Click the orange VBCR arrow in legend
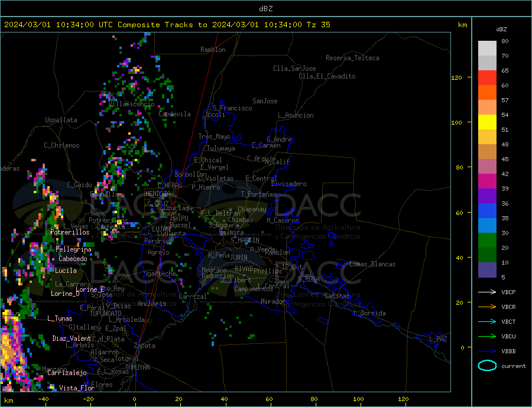The height and width of the screenshot is (407, 532). 487,307
